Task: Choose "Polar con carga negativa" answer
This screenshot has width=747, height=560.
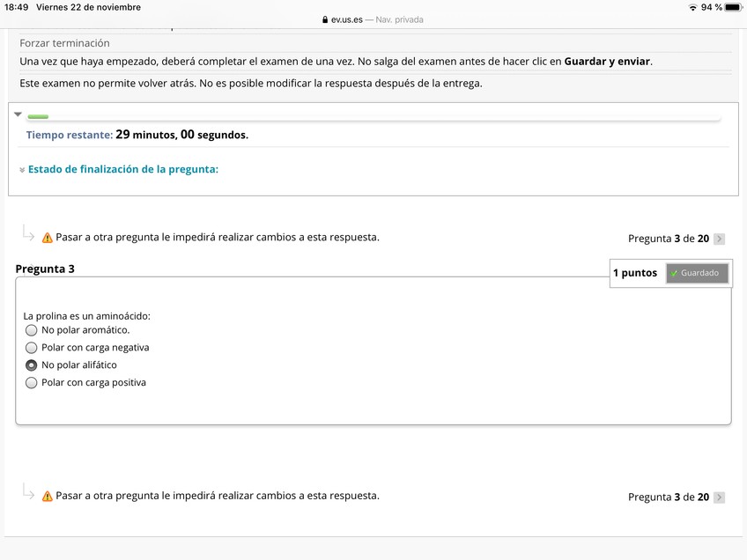Action: tap(32, 348)
